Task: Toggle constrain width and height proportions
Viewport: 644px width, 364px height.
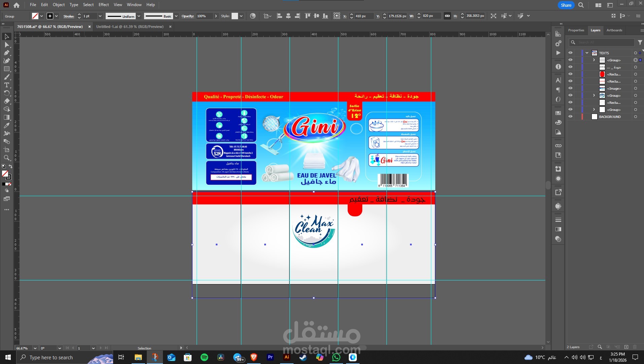Action: click(447, 16)
